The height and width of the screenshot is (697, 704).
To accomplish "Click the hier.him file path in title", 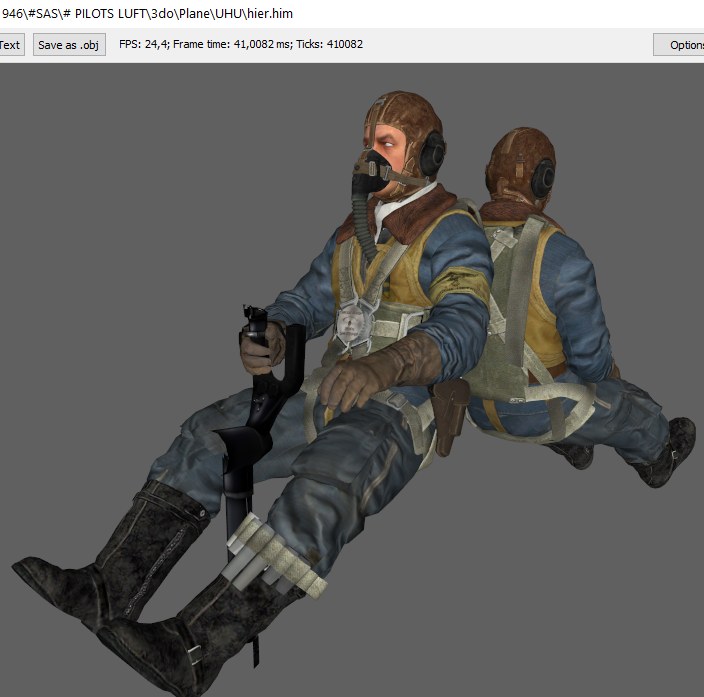I will tap(146, 13).
